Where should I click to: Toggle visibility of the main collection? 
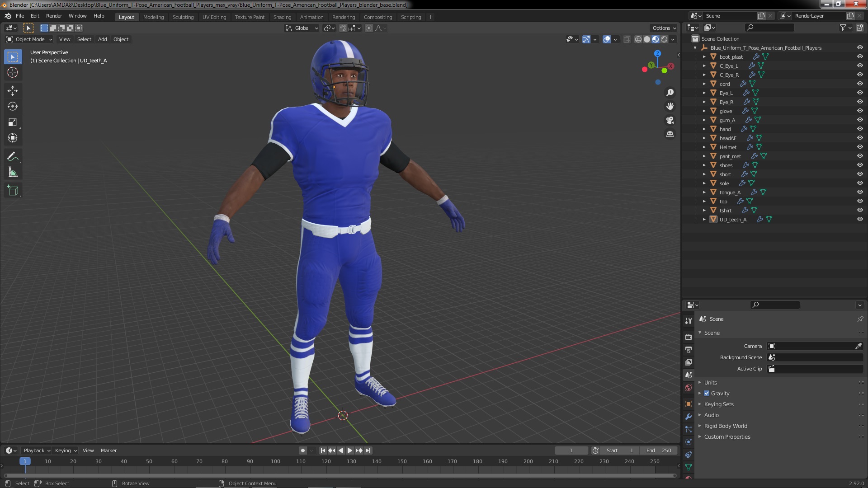pyautogui.click(x=860, y=47)
